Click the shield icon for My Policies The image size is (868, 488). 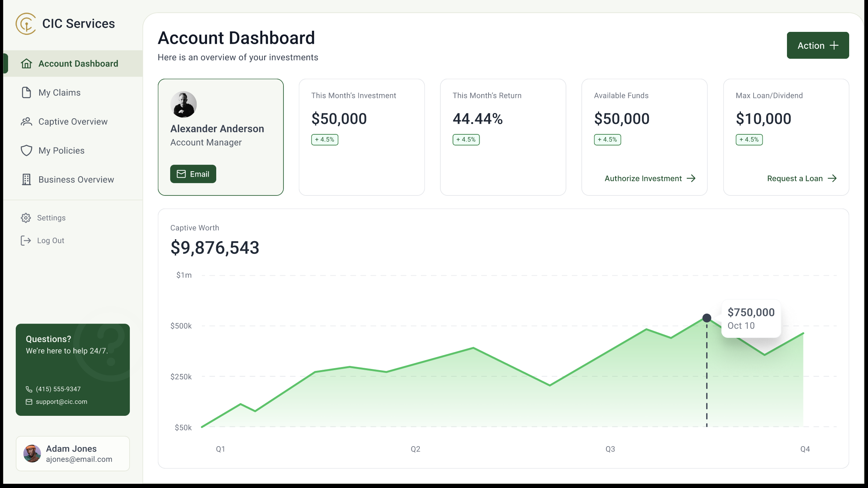(x=27, y=151)
